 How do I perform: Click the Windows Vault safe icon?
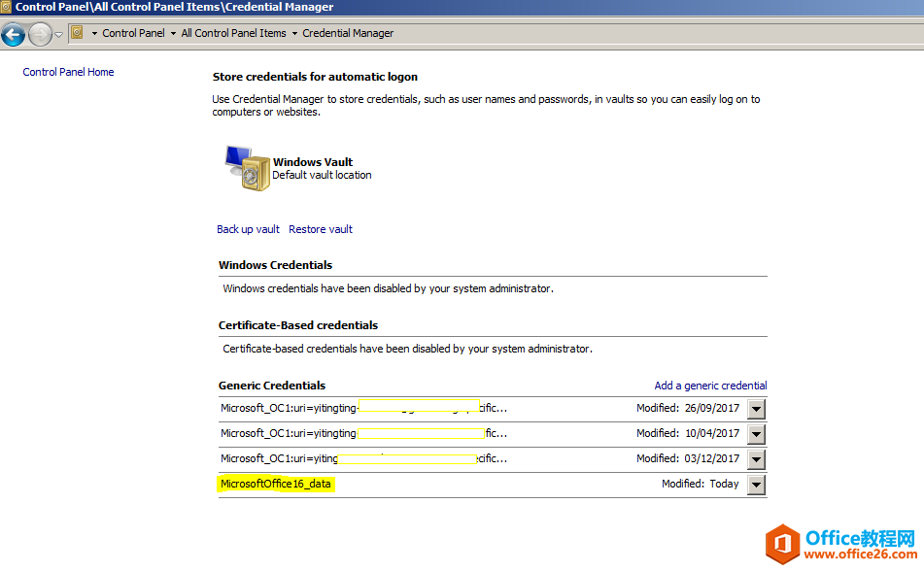[243, 169]
